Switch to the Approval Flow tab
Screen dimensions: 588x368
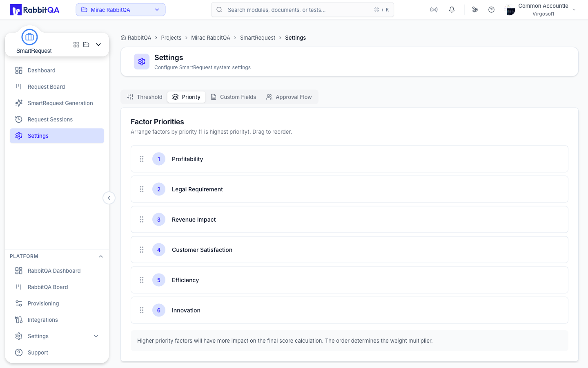[x=289, y=97]
